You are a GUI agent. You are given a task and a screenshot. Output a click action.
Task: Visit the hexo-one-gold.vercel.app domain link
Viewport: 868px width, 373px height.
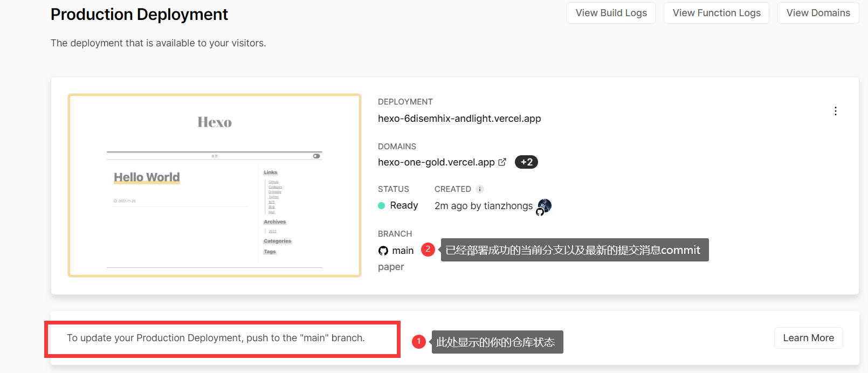436,162
